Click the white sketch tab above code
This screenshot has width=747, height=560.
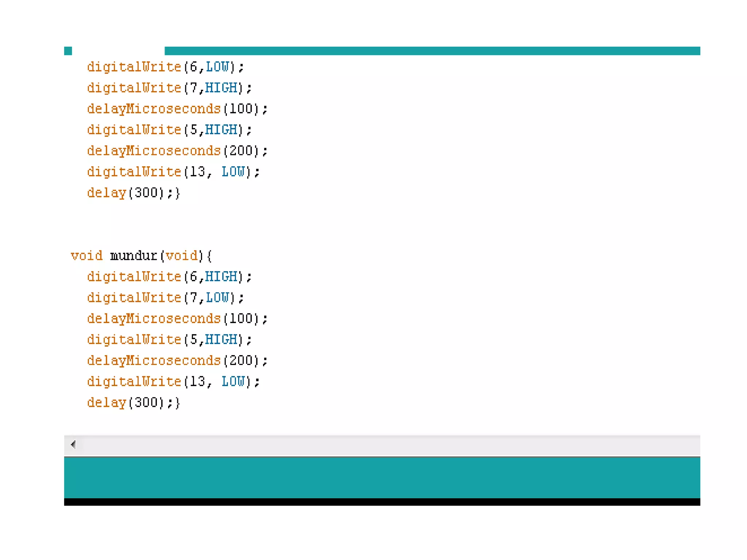coord(118,51)
